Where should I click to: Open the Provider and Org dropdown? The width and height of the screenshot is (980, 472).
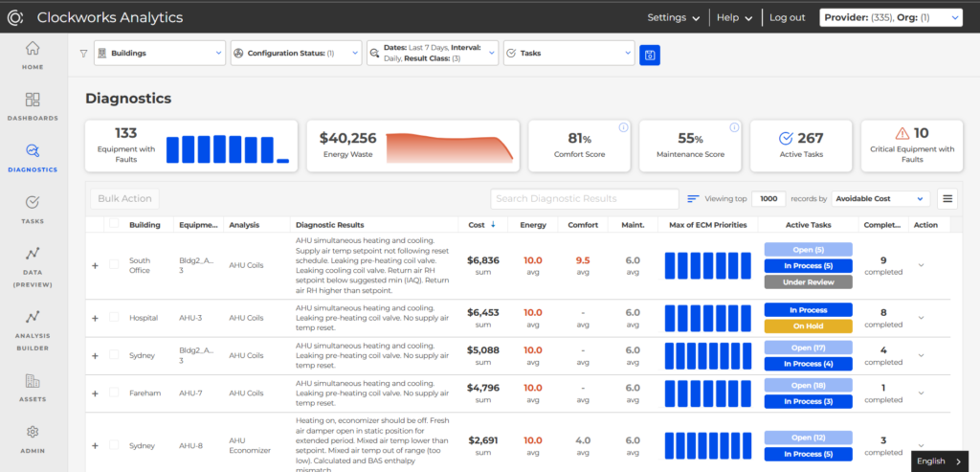tap(891, 17)
